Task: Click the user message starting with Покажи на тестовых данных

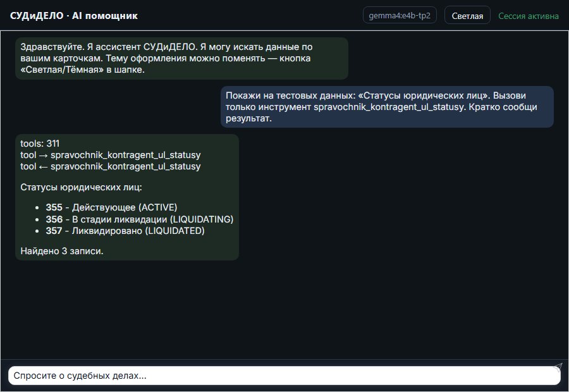Action: (x=387, y=107)
